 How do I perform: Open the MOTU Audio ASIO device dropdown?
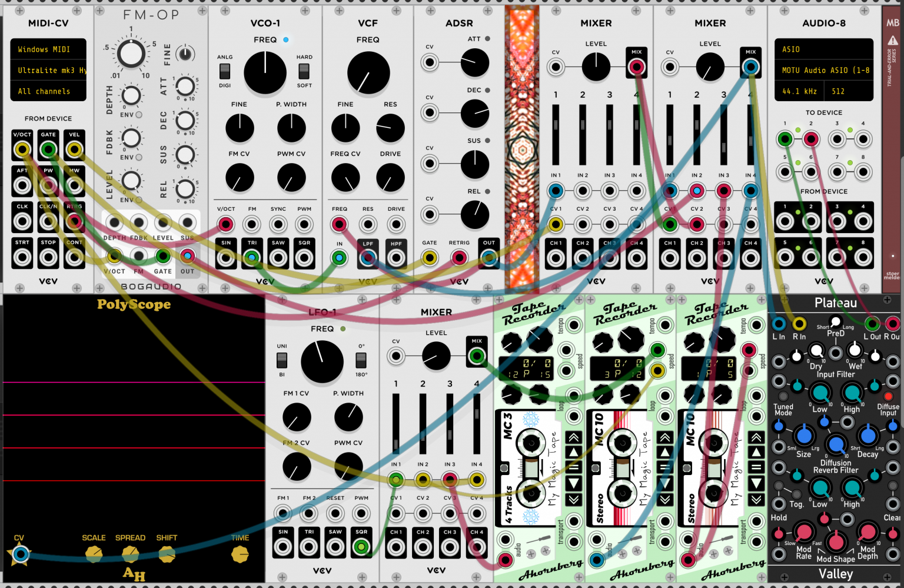click(x=824, y=70)
